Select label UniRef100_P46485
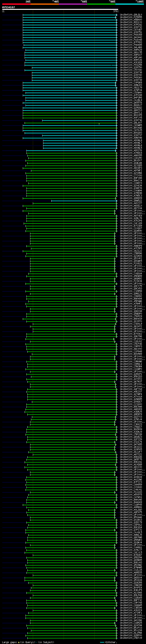 [x=131, y=45]
